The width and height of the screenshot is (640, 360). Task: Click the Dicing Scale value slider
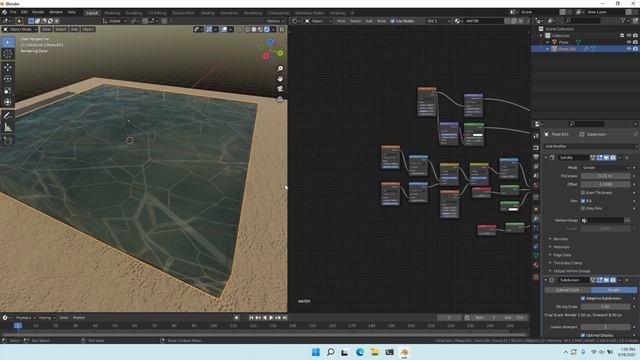pos(606,307)
